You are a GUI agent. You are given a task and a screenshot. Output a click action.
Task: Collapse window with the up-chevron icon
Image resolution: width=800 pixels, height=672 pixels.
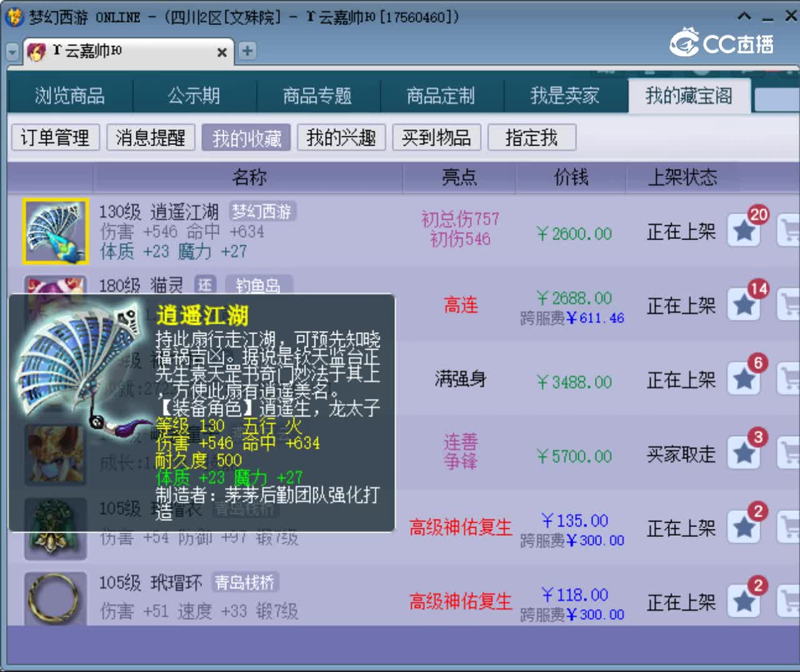pos(744,17)
